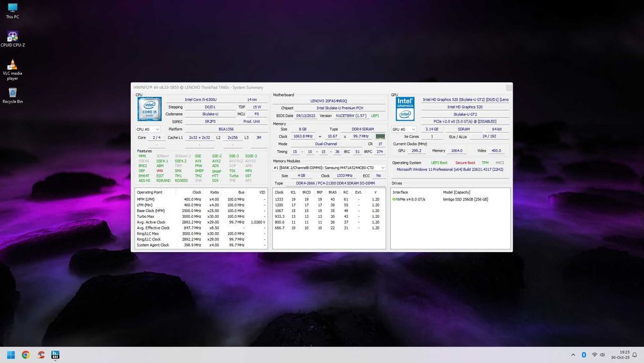Click the 'Turbo Max' operating point row

[x=201, y=217]
